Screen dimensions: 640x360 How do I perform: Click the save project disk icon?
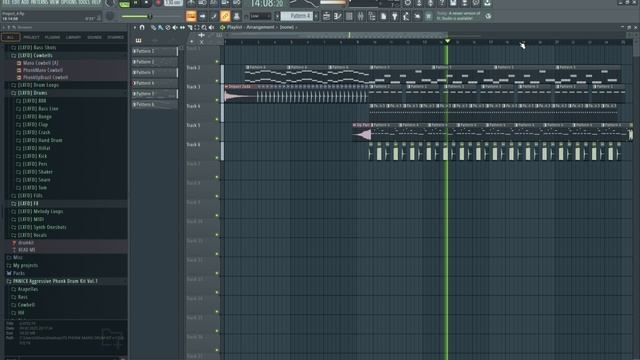tap(453, 3)
